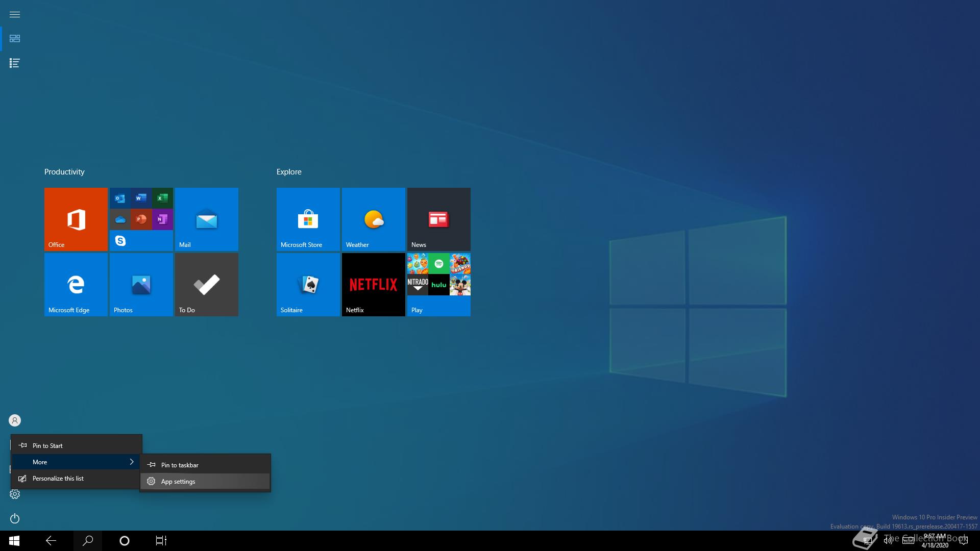Open the Action Center notifications icon
The image size is (980, 551).
point(964,541)
